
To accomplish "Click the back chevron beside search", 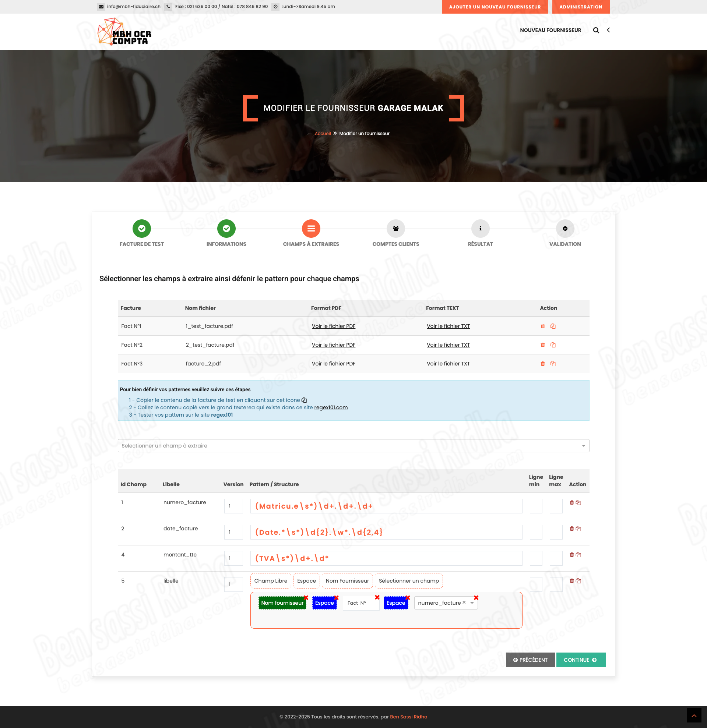I will pos(608,30).
